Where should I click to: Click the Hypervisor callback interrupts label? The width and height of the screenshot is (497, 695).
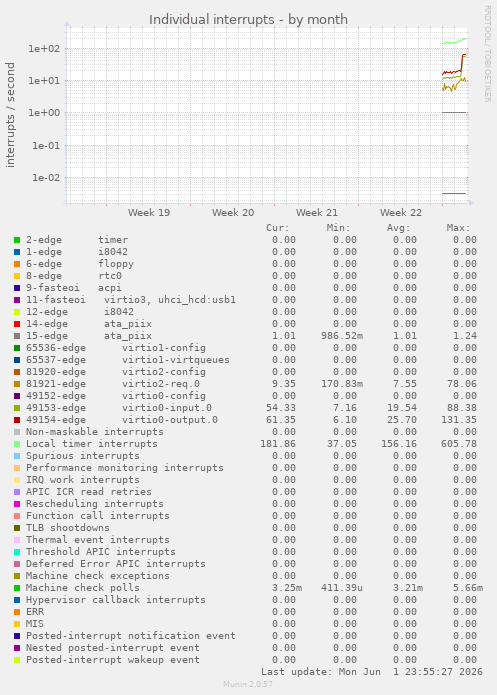tap(116, 600)
